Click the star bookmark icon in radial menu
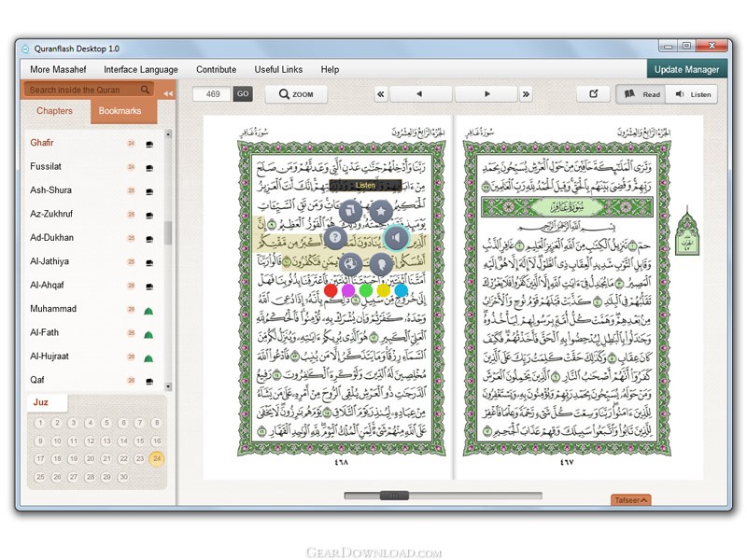Screen dimensions: 747x560 [381, 211]
